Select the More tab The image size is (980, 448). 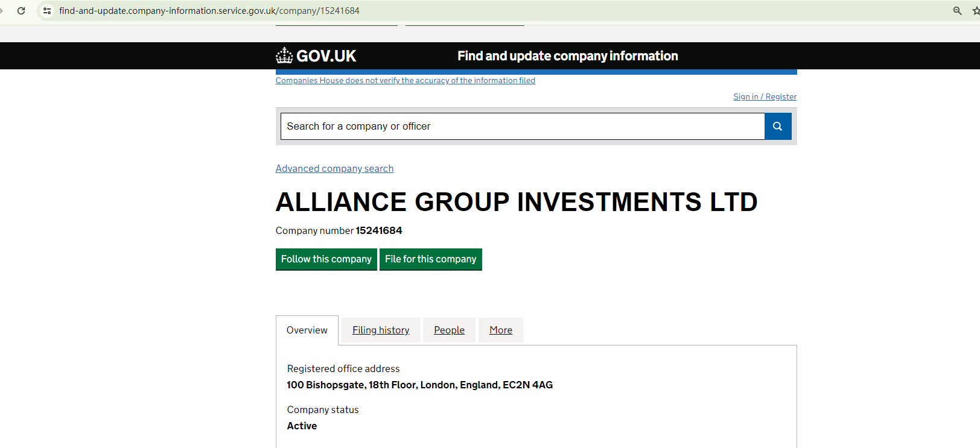(x=500, y=330)
